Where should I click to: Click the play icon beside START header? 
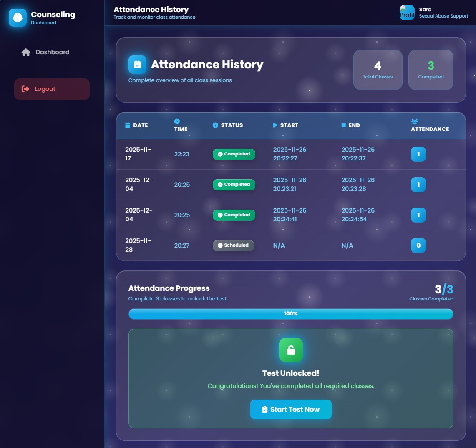point(275,125)
